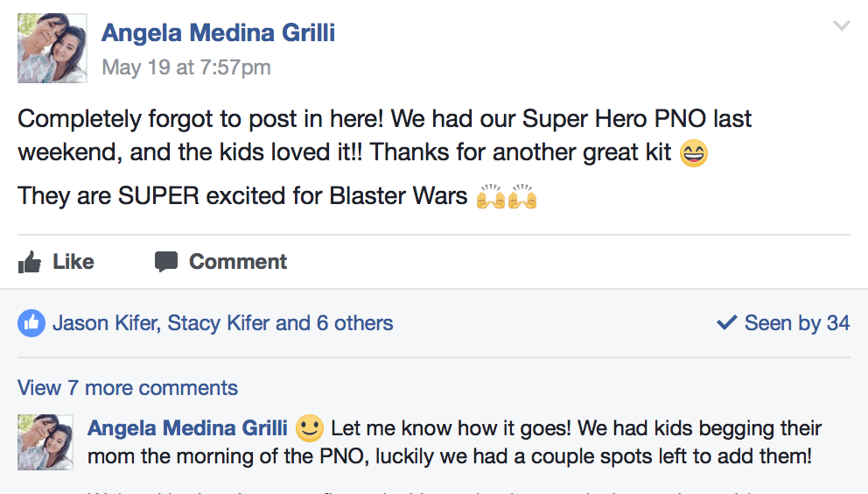Open Angela Medina Grilli's name in post header
This screenshot has height=494, width=868.
click(218, 33)
